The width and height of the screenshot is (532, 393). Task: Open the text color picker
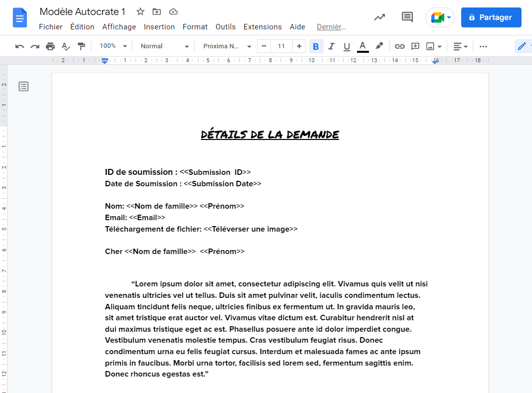[x=362, y=46]
